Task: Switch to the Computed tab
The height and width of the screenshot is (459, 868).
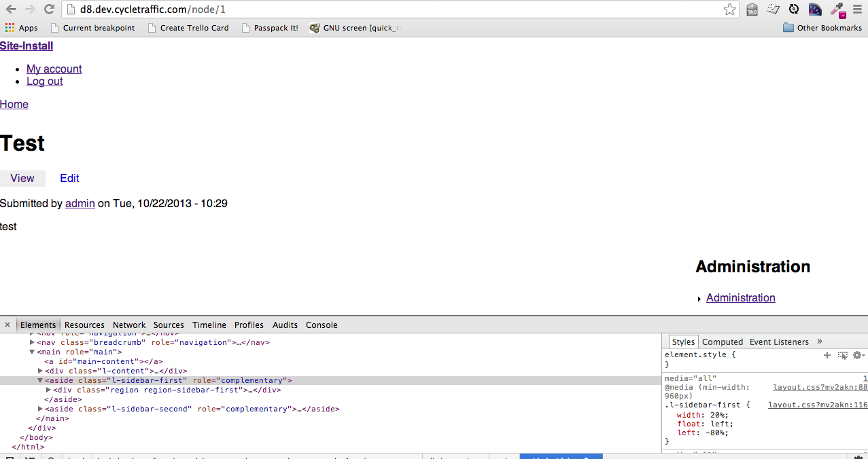Action: 722,342
